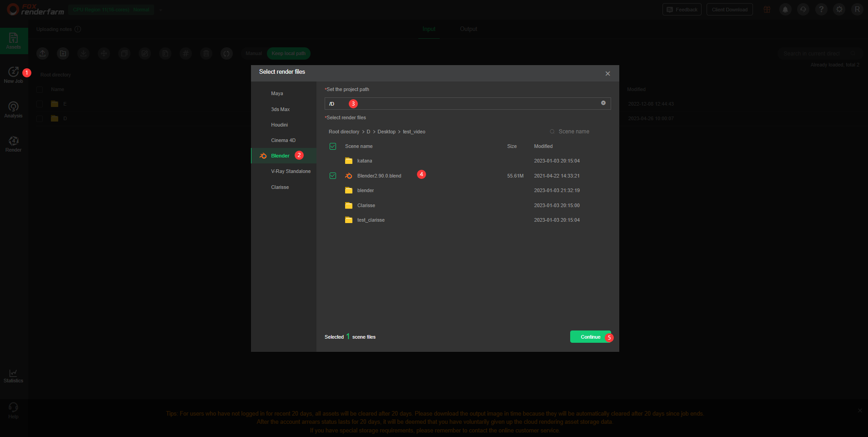Go to Root directory in the dialog breadcrumb

pos(344,132)
